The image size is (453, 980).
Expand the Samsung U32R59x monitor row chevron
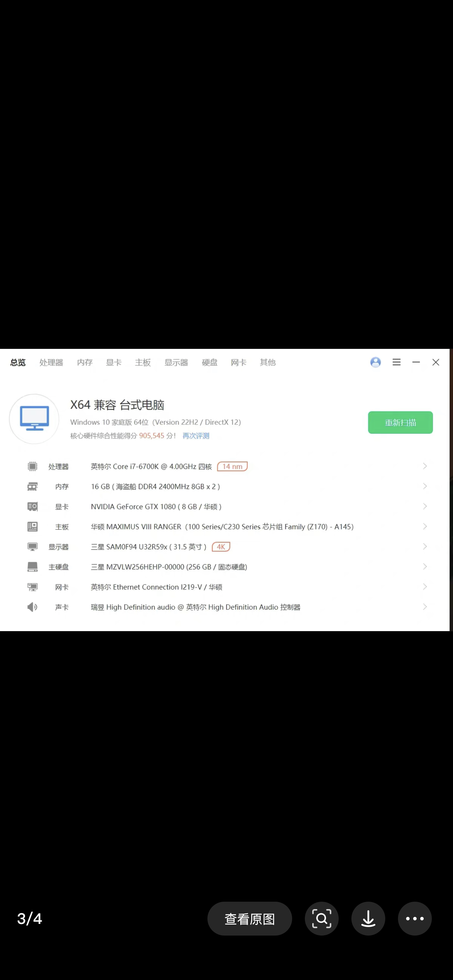425,547
